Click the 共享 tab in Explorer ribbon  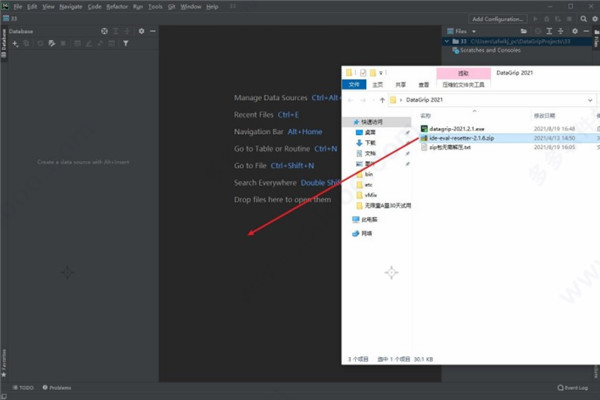click(401, 85)
